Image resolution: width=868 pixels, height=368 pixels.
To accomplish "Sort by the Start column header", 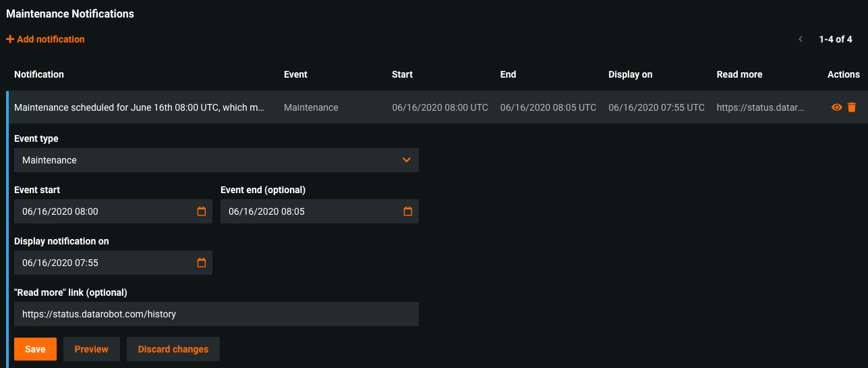I will click(402, 74).
